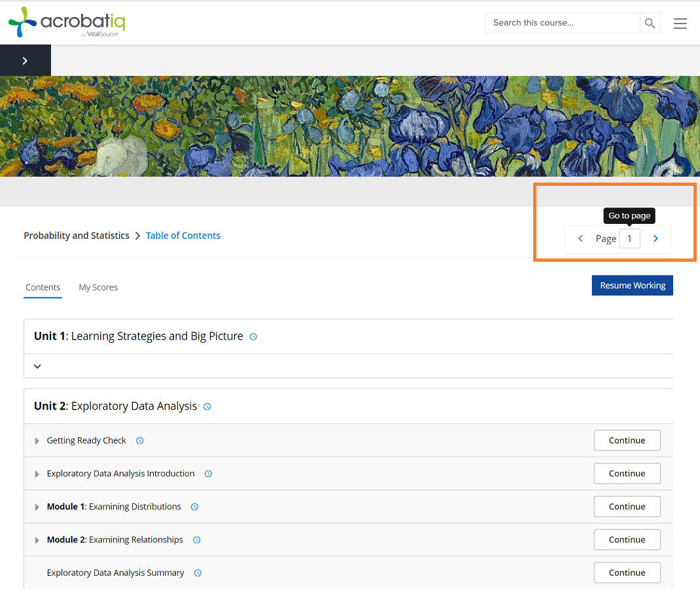
Task: Continue Exploratory Data Analysis Summary
Action: coord(627,573)
